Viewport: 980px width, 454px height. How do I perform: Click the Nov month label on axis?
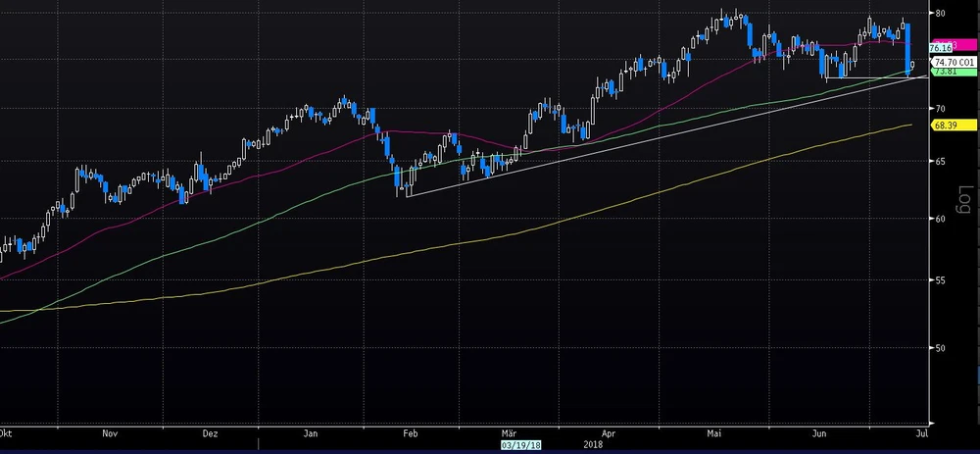(x=110, y=430)
